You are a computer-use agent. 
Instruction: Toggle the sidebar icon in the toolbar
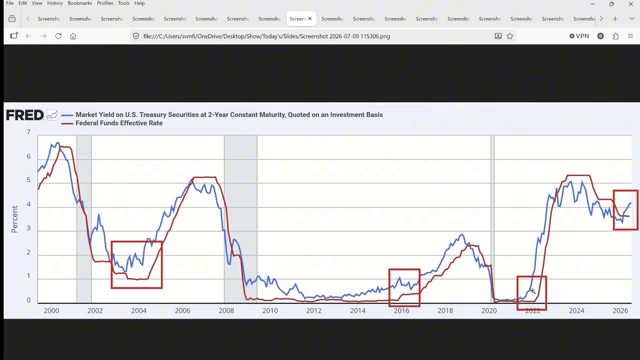click(x=14, y=36)
